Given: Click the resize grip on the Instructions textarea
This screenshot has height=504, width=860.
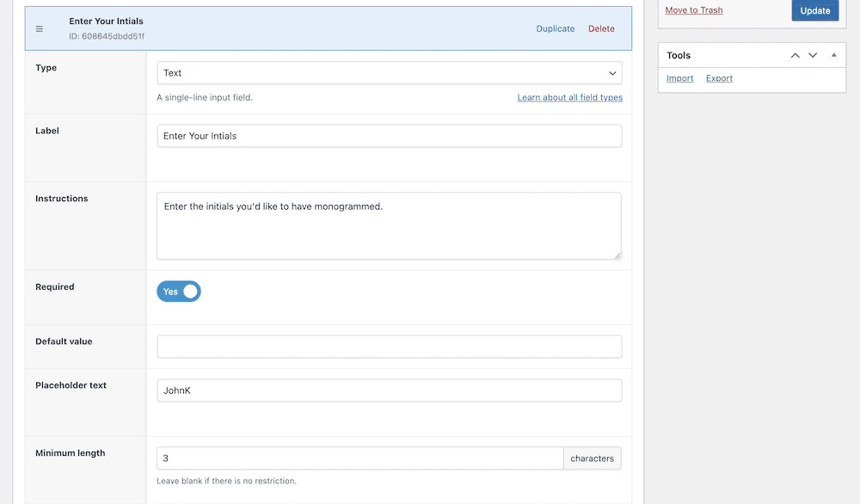Looking at the screenshot, I should click(x=617, y=255).
